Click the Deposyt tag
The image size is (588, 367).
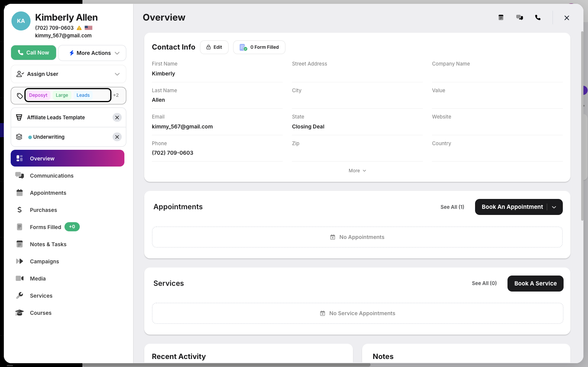[38, 95]
